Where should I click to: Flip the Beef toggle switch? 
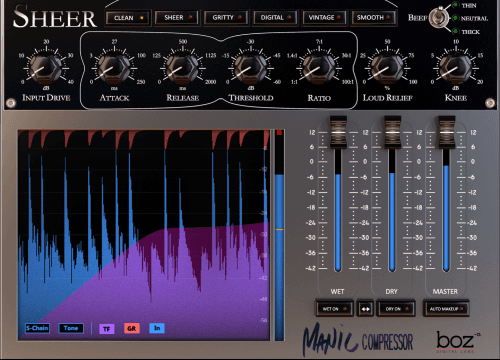tap(439, 17)
